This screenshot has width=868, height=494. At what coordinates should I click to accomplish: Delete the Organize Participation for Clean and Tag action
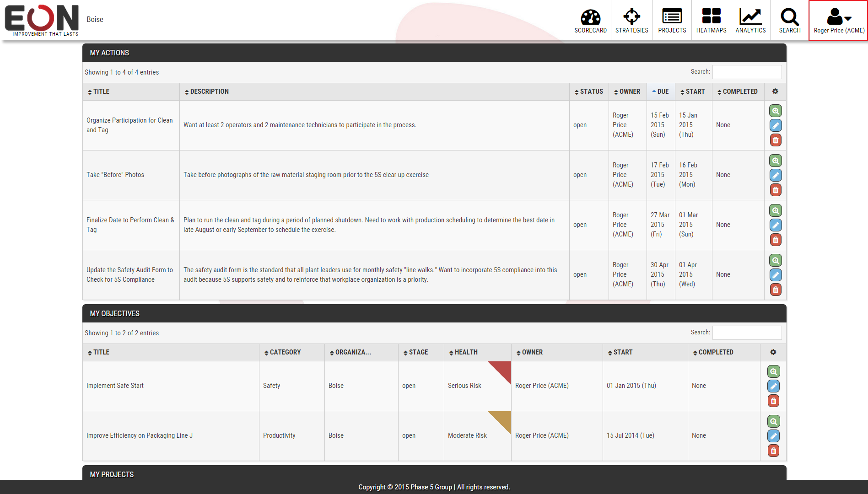(776, 140)
